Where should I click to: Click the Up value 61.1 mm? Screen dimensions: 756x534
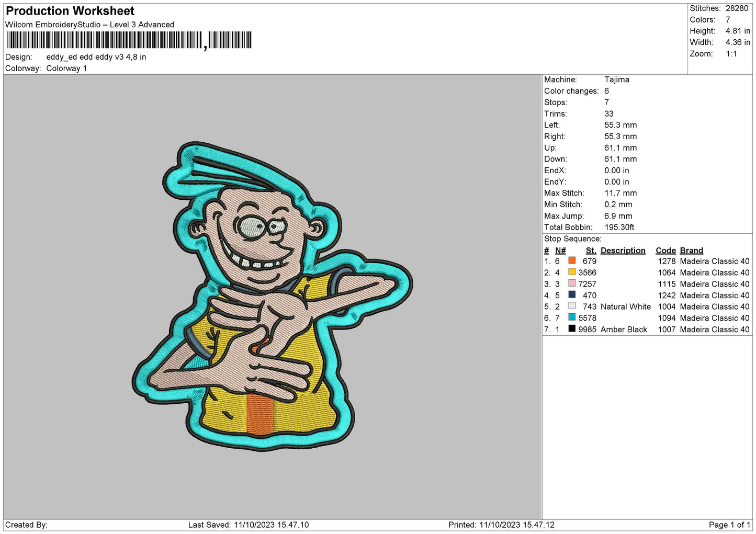(x=620, y=147)
